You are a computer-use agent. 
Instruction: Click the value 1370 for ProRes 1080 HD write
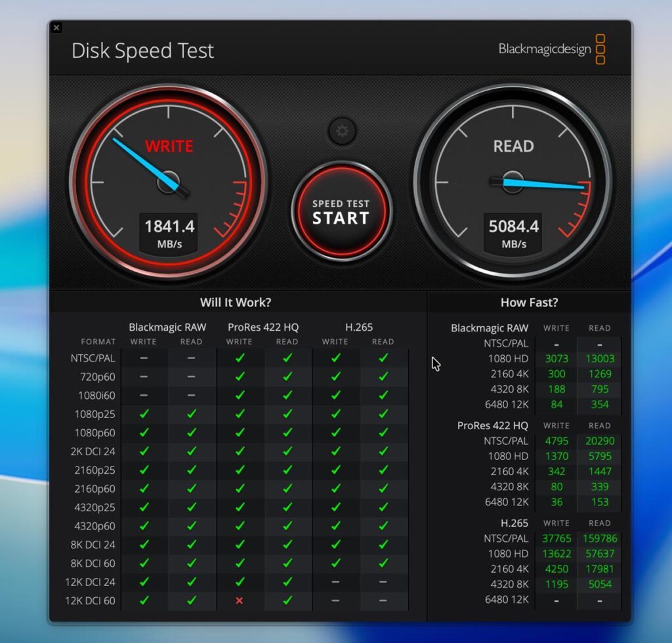556,456
